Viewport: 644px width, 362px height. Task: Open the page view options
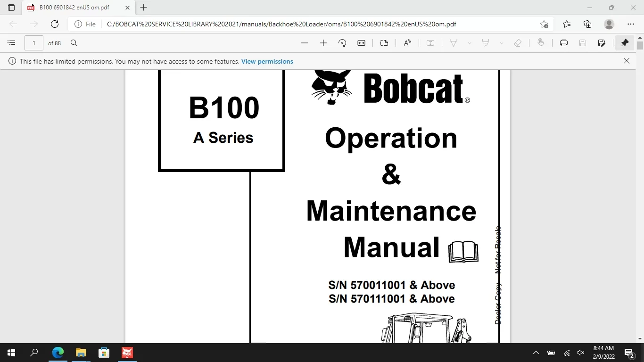point(384,43)
